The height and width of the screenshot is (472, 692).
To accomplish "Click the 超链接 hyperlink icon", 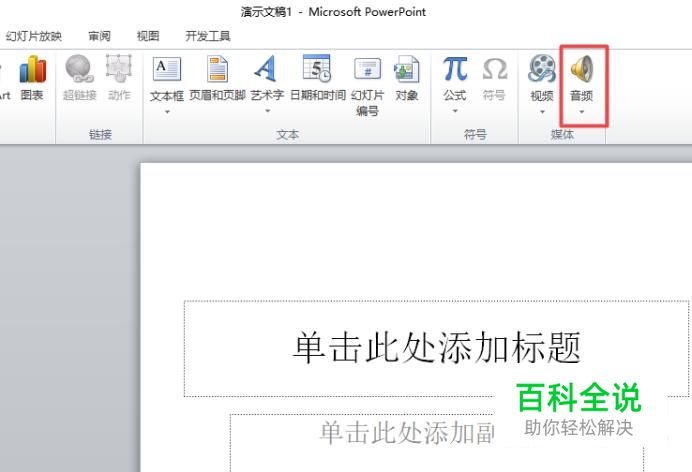I will tap(79, 69).
